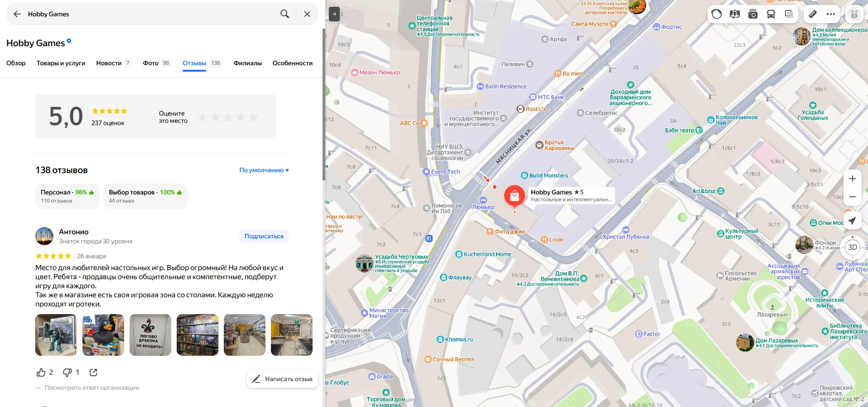Screen dimensions: 868x407
Task: Rate this place five stars
Action: (x=253, y=117)
